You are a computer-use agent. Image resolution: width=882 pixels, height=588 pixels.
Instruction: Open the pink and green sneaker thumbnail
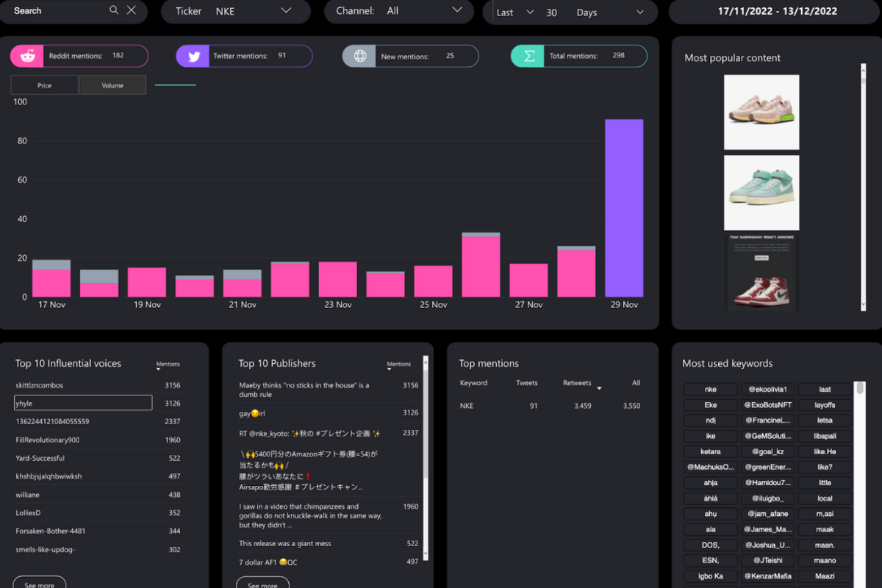tap(761, 112)
